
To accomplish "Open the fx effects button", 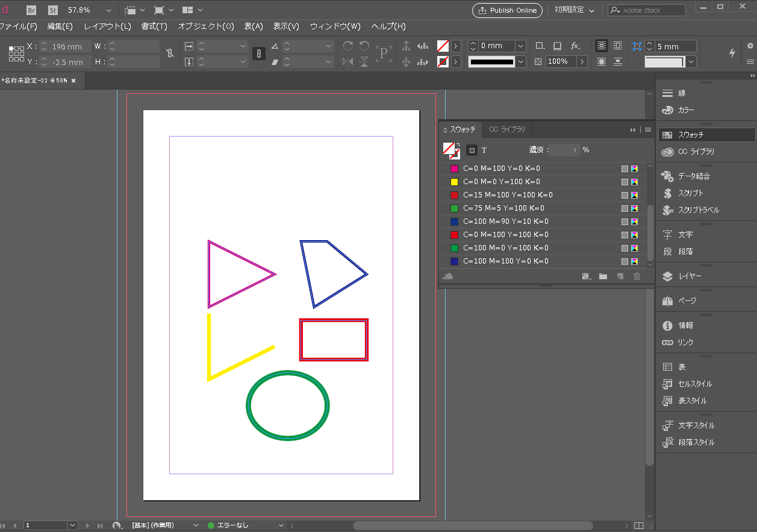I will [575, 46].
